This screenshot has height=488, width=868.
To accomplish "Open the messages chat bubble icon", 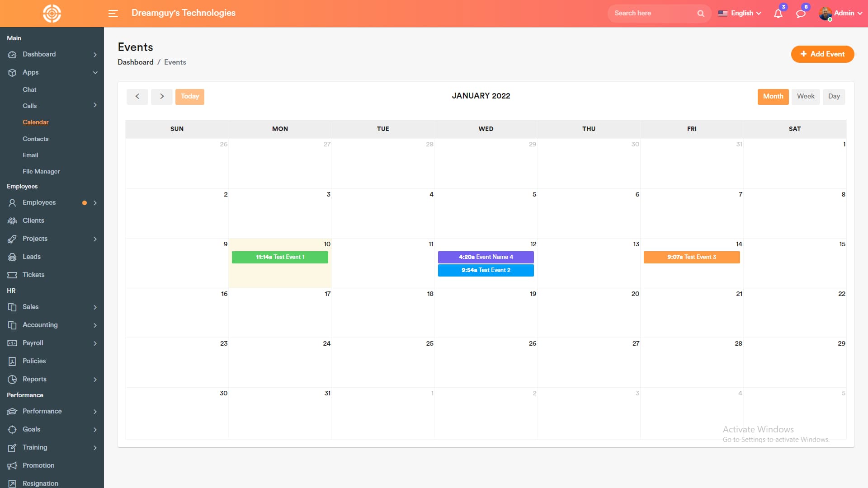I will [801, 14].
